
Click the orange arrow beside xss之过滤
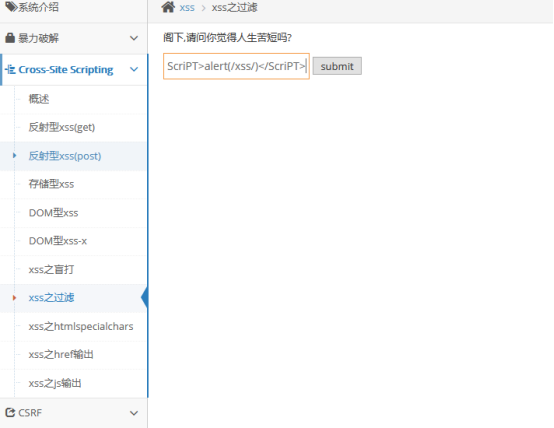(14, 298)
